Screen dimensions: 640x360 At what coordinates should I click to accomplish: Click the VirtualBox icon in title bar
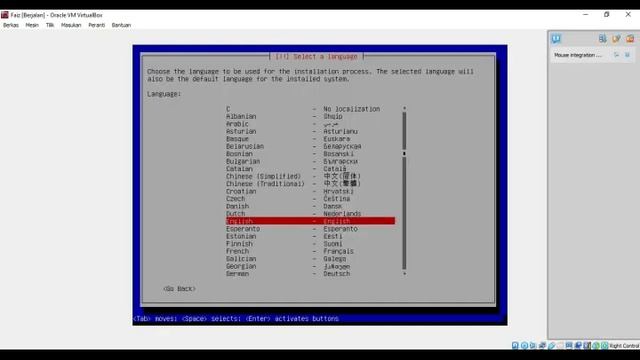tap(5, 15)
